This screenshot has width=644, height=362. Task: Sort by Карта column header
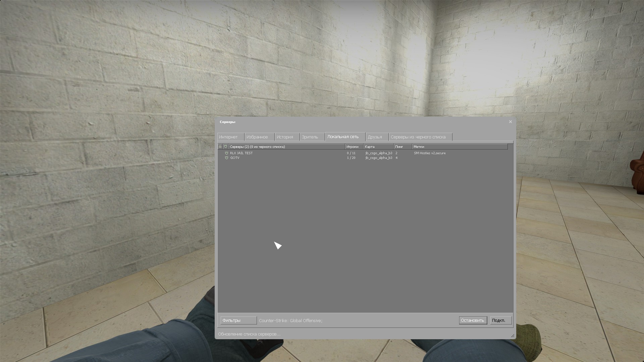[378, 146]
